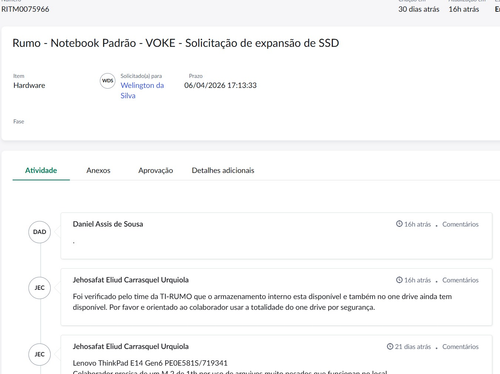This screenshot has width=500, height=374.
Task: Click Comentários label in Daniel Assis's entry
Action: coord(460,224)
